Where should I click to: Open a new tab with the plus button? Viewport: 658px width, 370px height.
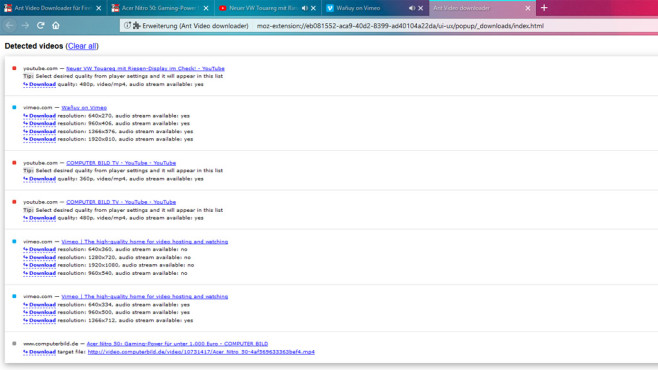click(x=544, y=8)
